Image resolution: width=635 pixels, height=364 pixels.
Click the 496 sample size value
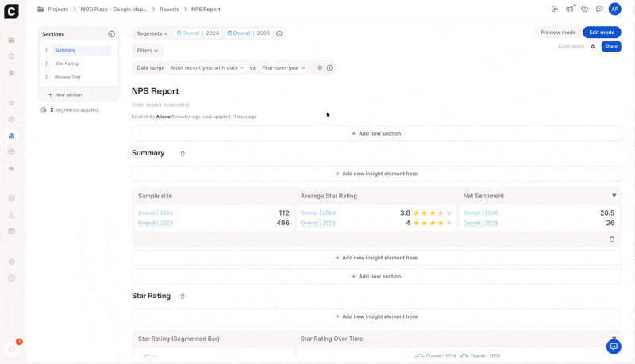pyautogui.click(x=283, y=224)
